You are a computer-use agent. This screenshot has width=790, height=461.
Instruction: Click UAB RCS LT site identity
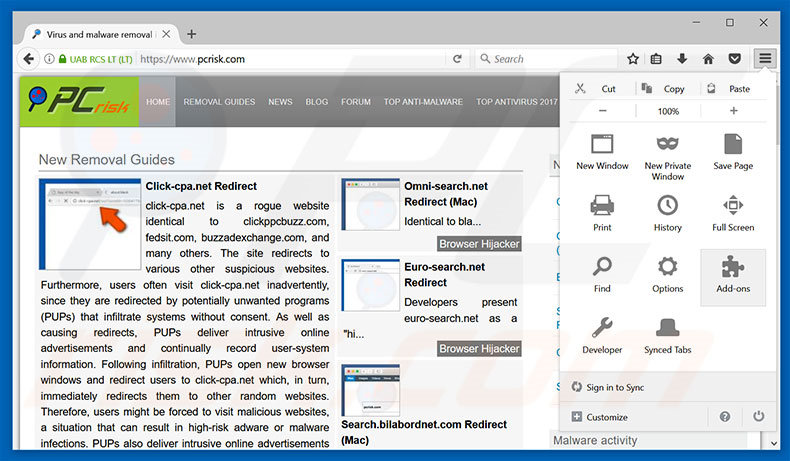[x=96, y=59]
